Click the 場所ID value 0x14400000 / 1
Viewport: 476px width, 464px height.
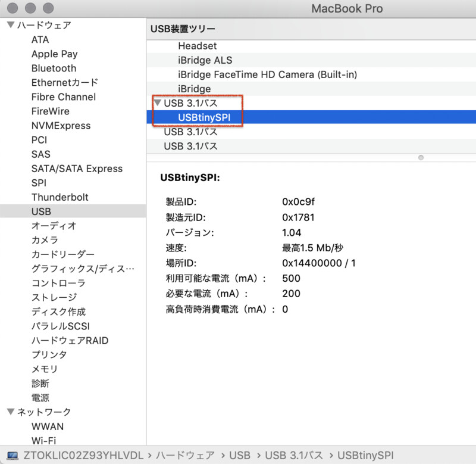tap(319, 263)
